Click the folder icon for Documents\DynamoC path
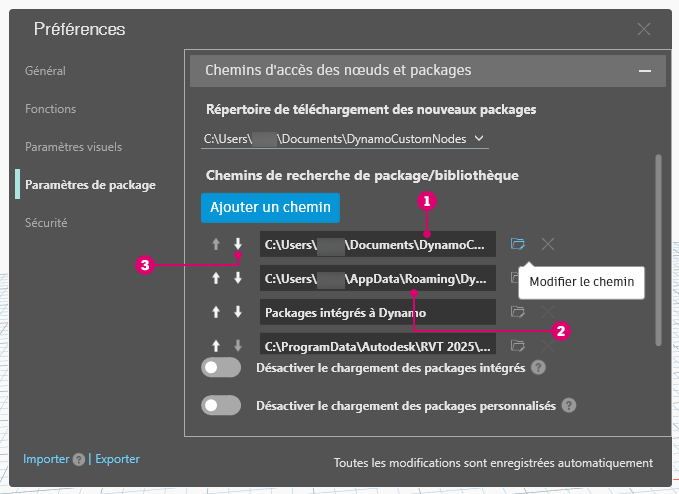 [x=517, y=244]
